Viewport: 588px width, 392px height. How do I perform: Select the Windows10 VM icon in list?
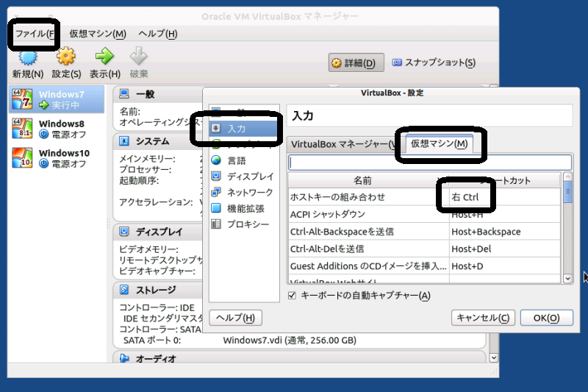coord(22,158)
